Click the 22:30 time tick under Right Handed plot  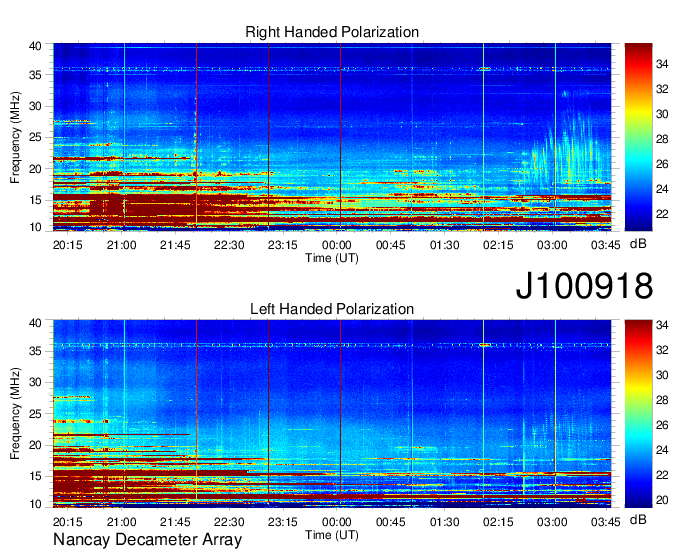click(229, 245)
